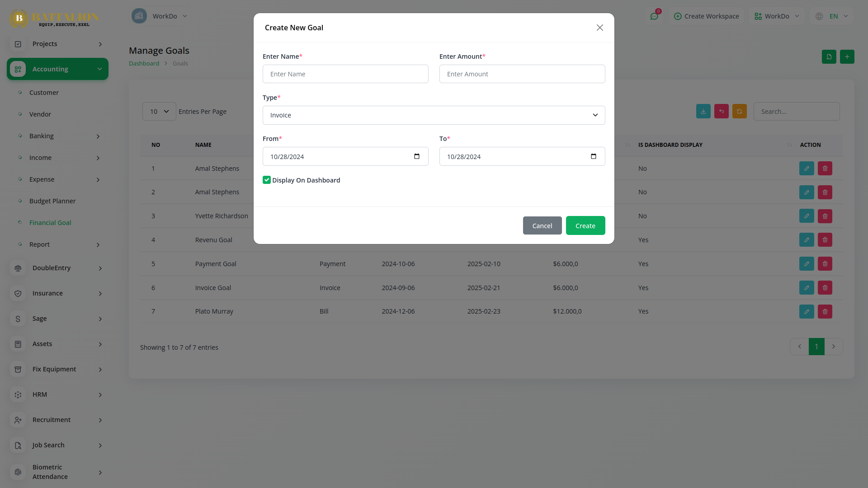
Task: Click the green plus add goal icon
Action: coord(847,57)
